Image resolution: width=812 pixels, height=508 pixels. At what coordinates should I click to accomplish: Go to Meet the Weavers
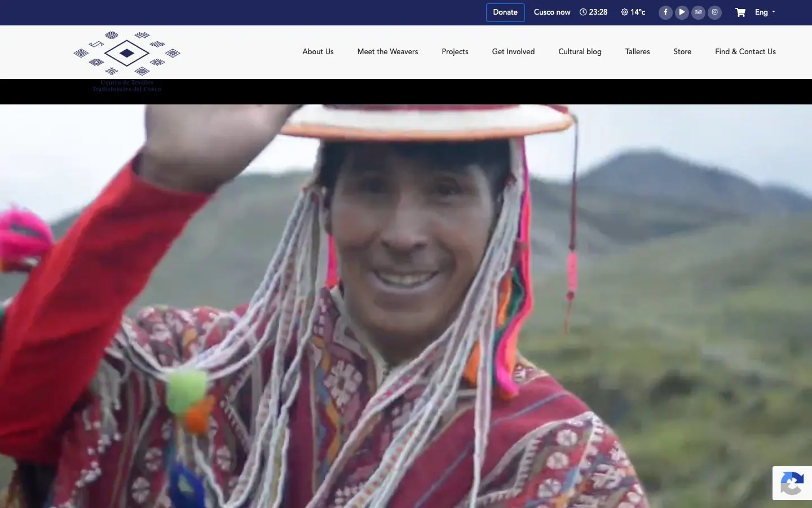tap(388, 52)
